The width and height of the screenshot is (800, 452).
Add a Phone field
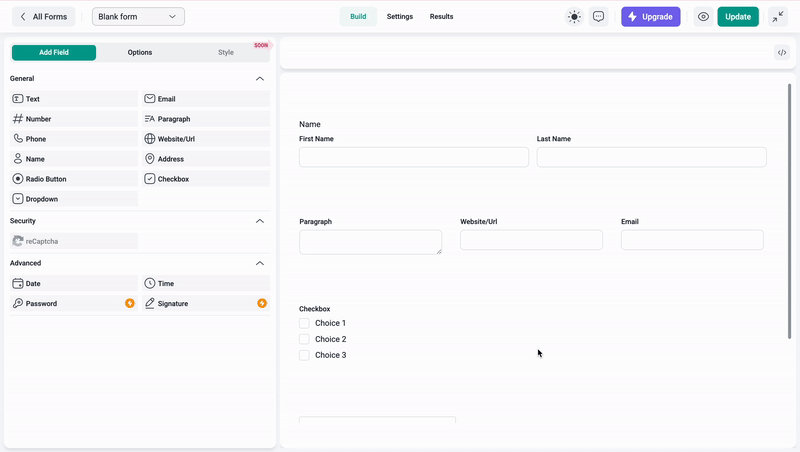pyautogui.click(x=74, y=139)
